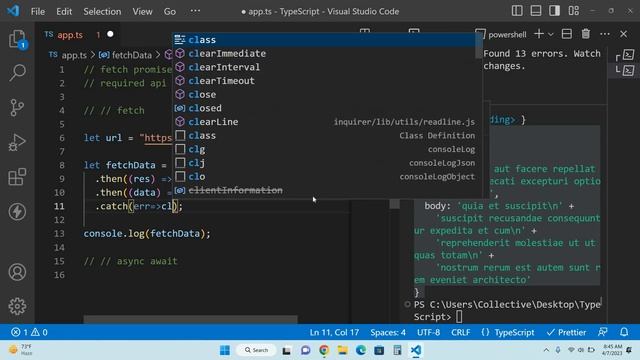Open Microsoft Edge from the taskbar
Image resolution: width=640 pixels, height=360 pixels.
click(361, 350)
